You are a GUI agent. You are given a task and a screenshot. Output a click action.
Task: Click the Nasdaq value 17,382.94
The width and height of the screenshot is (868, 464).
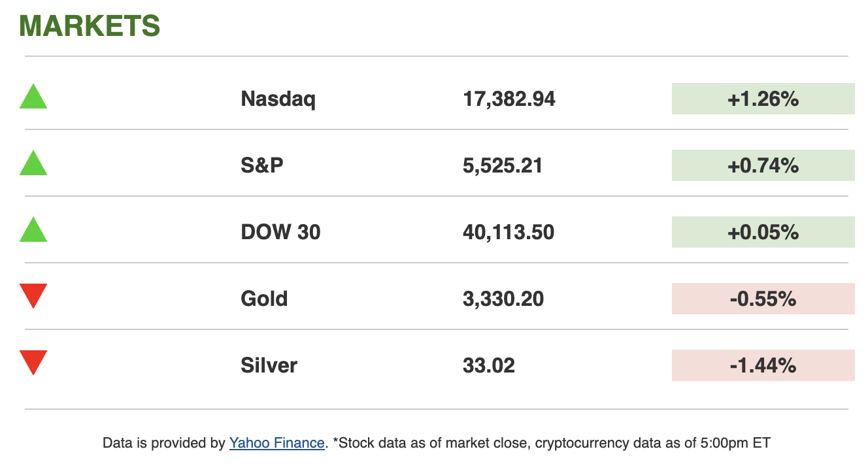click(x=509, y=99)
